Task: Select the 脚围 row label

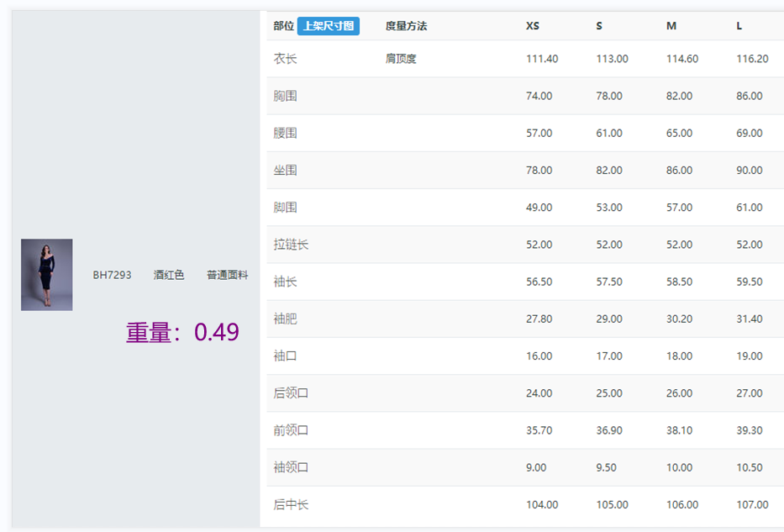Action: tap(285, 207)
